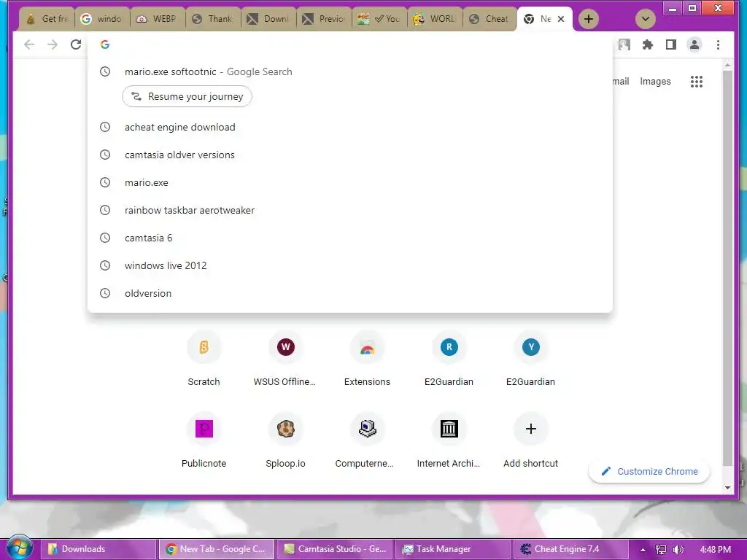
Task: Choose the plain mario.exe suggestion
Action: click(x=350, y=182)
